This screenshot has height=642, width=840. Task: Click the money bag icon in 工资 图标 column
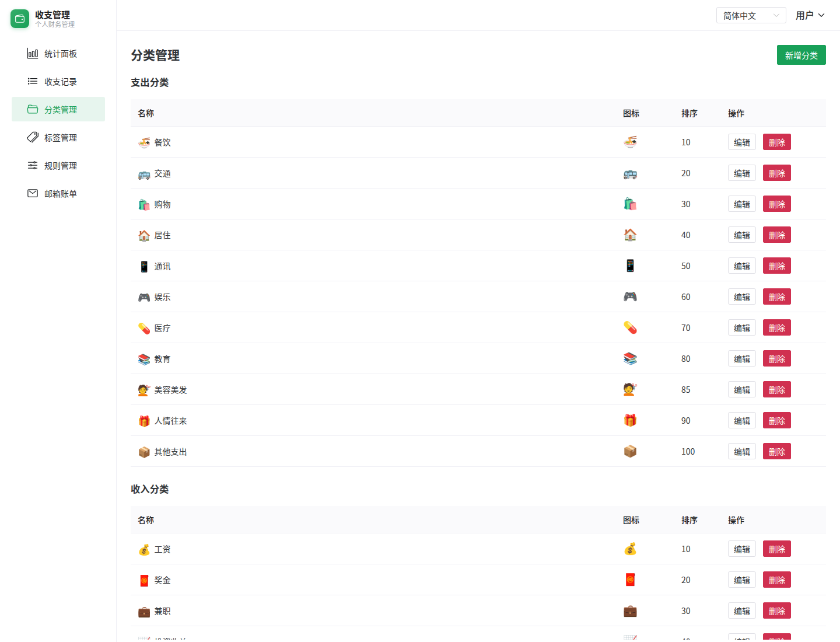pos(630,549)
